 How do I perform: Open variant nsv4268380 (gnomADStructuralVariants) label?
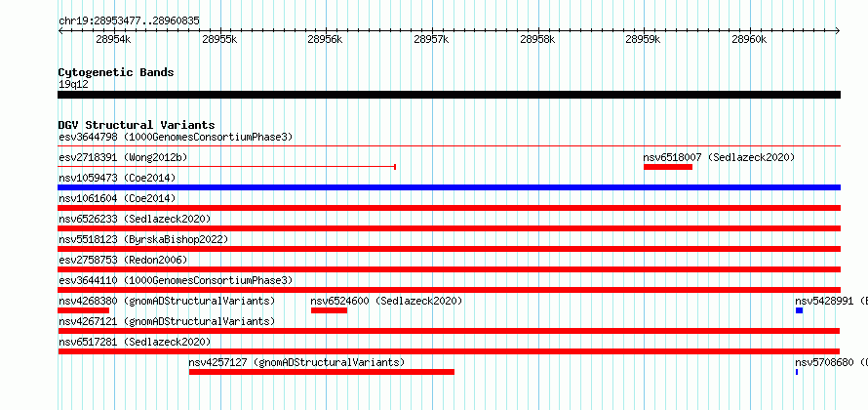(167, 302)
